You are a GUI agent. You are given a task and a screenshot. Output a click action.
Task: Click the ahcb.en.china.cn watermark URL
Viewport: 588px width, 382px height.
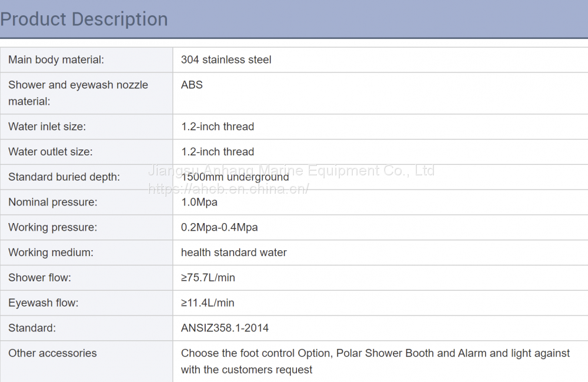pos(228,190)
